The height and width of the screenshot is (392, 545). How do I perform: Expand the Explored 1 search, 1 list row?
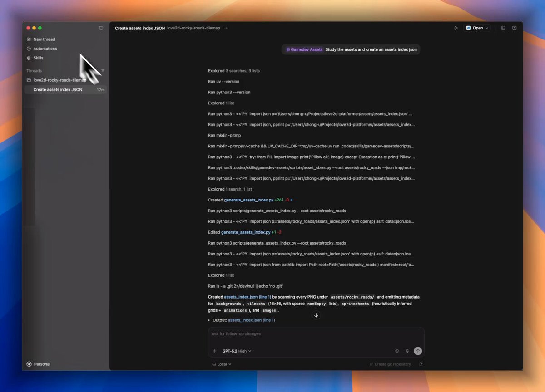230,189
